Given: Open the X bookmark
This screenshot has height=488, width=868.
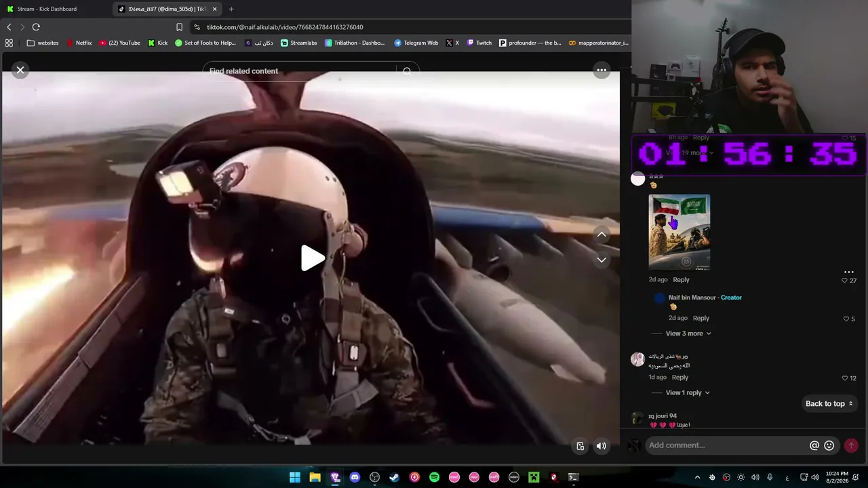Looking at the screenshot, I should coord(452,43).
